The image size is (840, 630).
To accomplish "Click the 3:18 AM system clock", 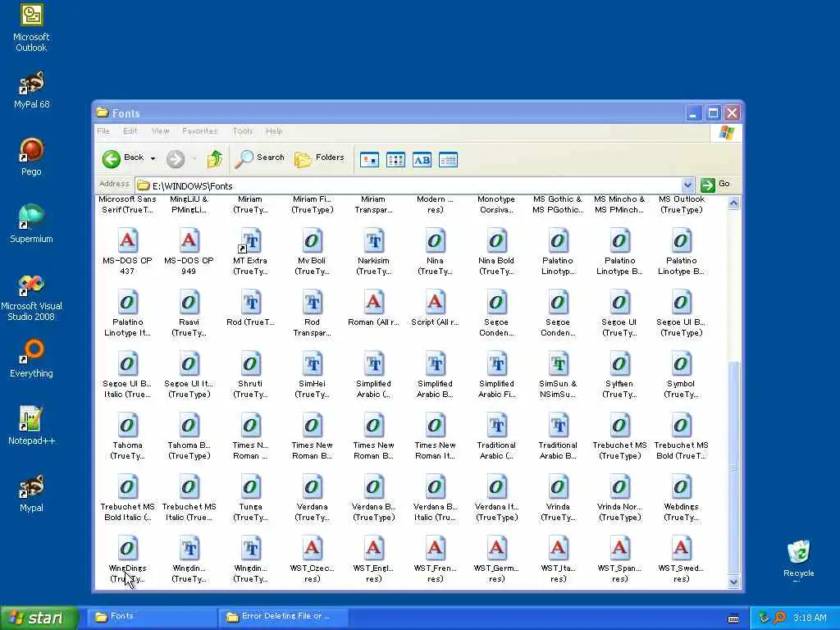I will click(x=810, y=619).
